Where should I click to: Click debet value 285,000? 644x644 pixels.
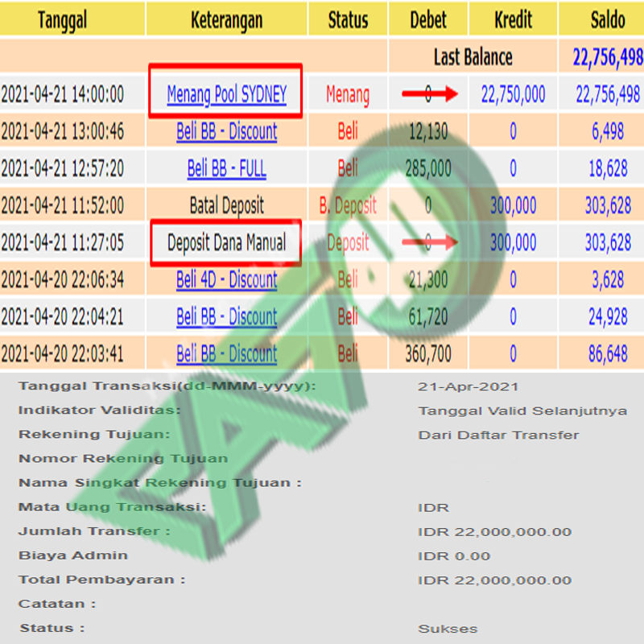coord(428,168)
